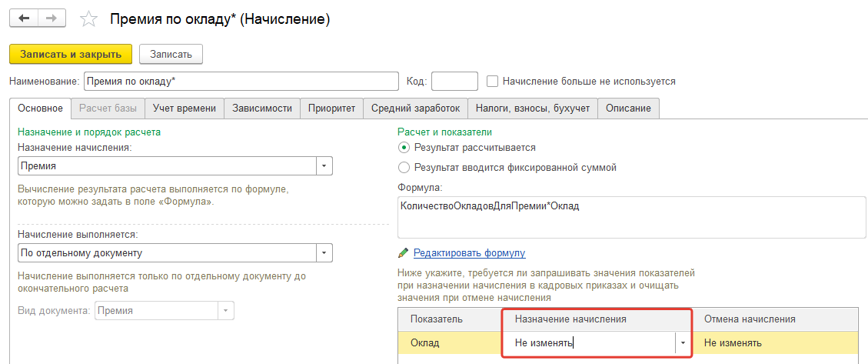The width and height of the screenshot is (868, 364).
Task: Select 'Результат вводится фиксированной суммой' option
Action: (x=404, y=167)
